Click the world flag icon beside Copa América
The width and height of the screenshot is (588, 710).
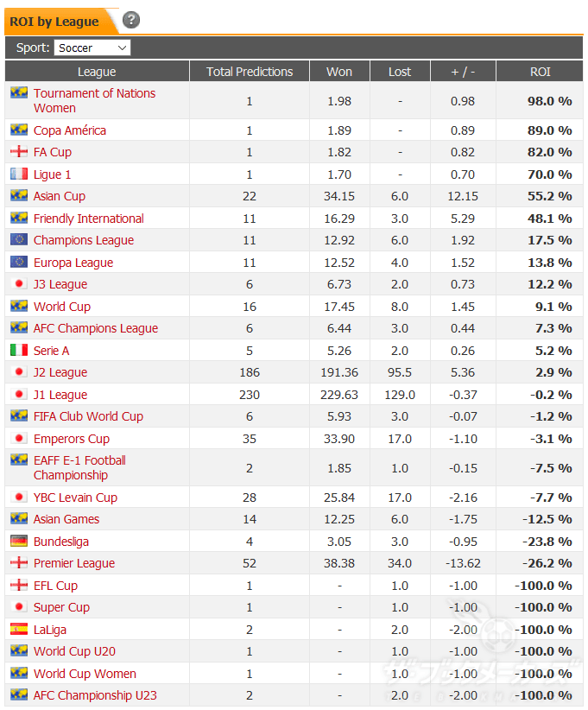pos(19,130)
